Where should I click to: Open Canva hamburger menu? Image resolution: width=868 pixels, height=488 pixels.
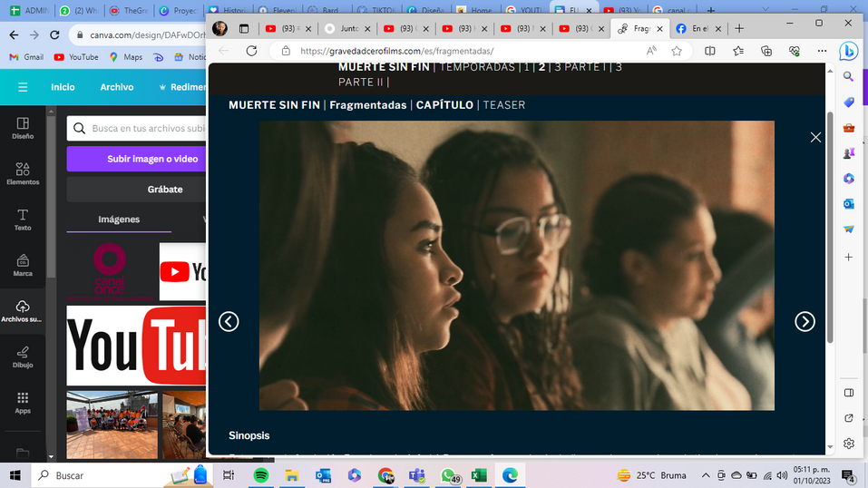23,87
